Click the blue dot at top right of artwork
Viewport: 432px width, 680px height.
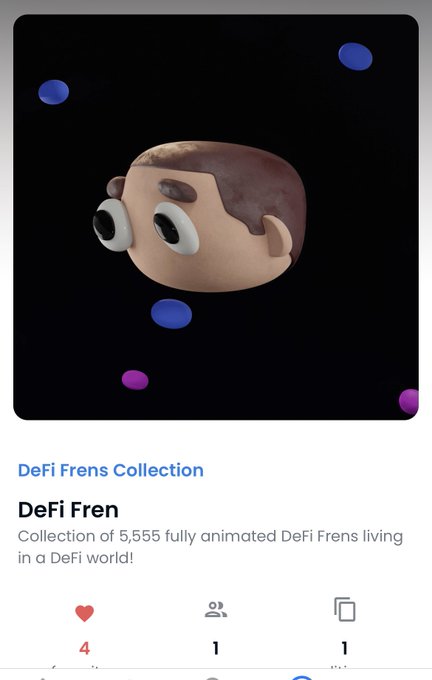coord(355,56)
